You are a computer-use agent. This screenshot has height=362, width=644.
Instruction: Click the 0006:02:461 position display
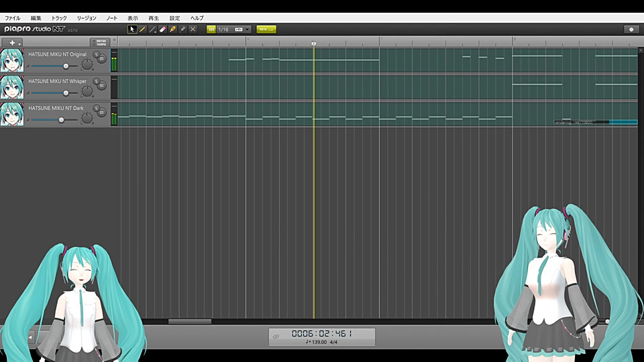coord(321,334)
